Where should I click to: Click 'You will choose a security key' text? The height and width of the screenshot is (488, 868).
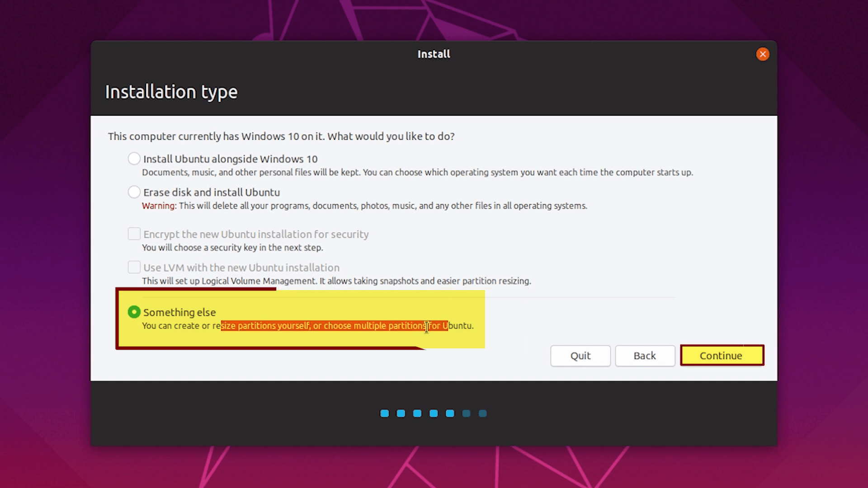click(232, 248)
